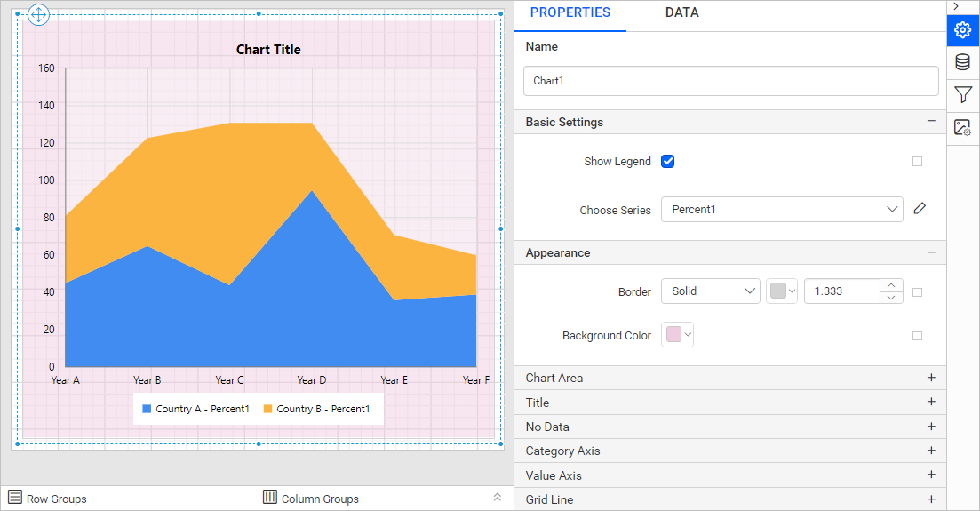This screenshot has width=980, height=511.
Task: Open the properties gear icon in sidebar
Action: pyautogui.click(x=962, y=30)
